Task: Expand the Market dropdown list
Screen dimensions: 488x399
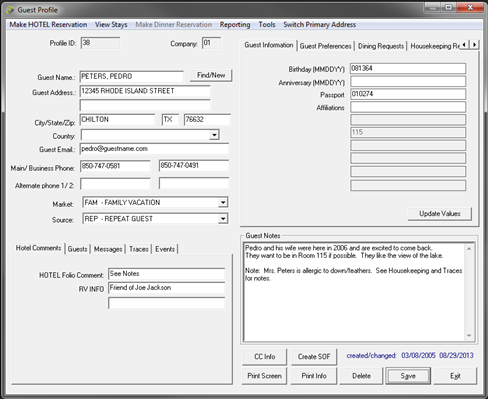Action: 223,202
